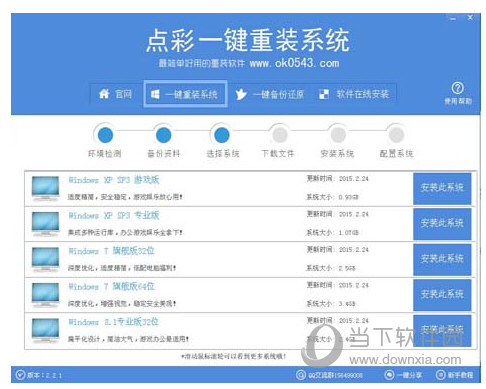Switch to the 一键备份还原 tab
Image resolution: width=486 pixels, height=389 pixels.
click(x=269, y=94)
